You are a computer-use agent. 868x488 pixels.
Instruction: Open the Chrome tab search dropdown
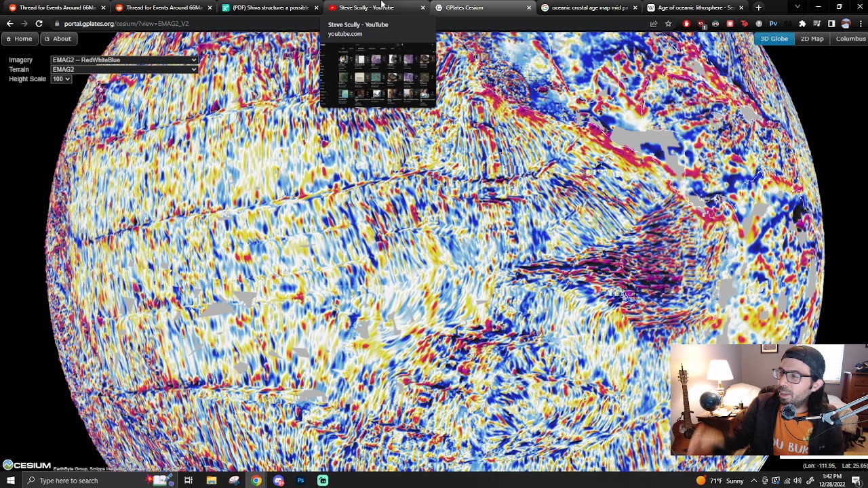797,7
